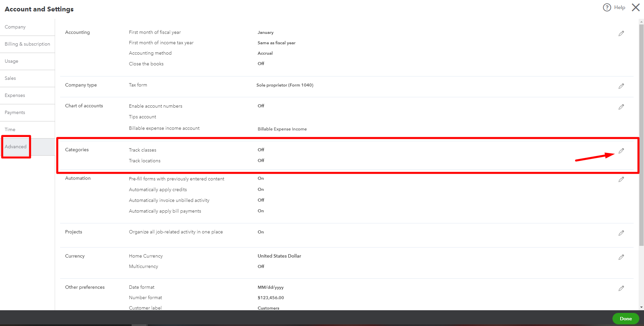Edit the Accounting section settings
Image resolution: width=644 pixels, height=326 pixels.
coord(621,33)
